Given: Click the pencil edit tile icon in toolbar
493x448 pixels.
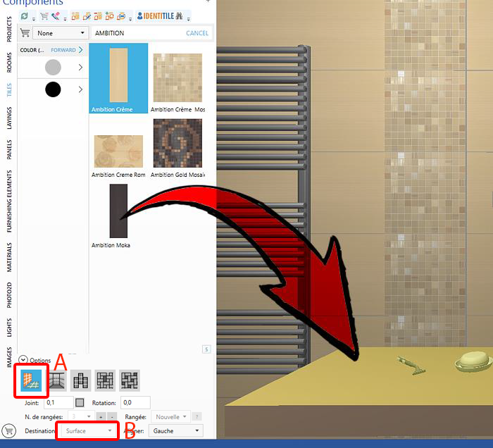Looking at the screenshot, I should 87,16.
